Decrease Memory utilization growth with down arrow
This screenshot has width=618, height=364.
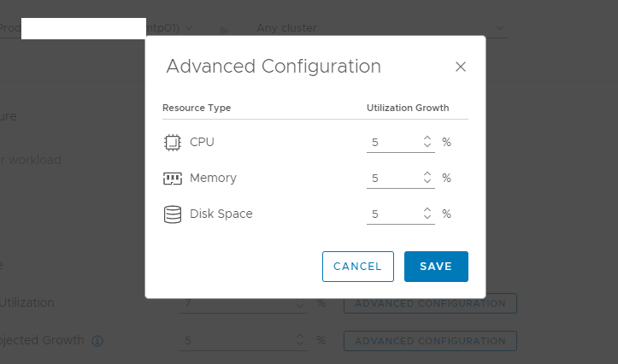(427, 183)
